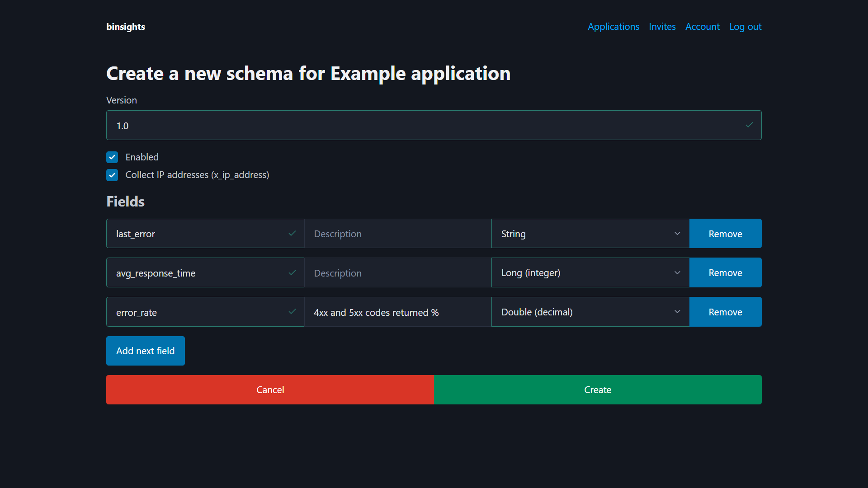
Task: Click the dropdown chevron on the String selector
Action: 677,234
